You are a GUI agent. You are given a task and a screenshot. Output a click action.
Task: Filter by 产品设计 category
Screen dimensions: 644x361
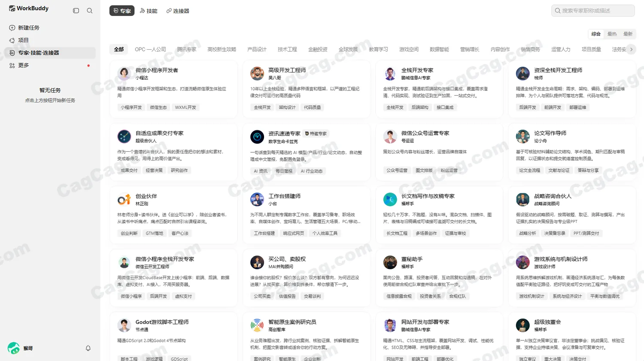tap(257, 49)
